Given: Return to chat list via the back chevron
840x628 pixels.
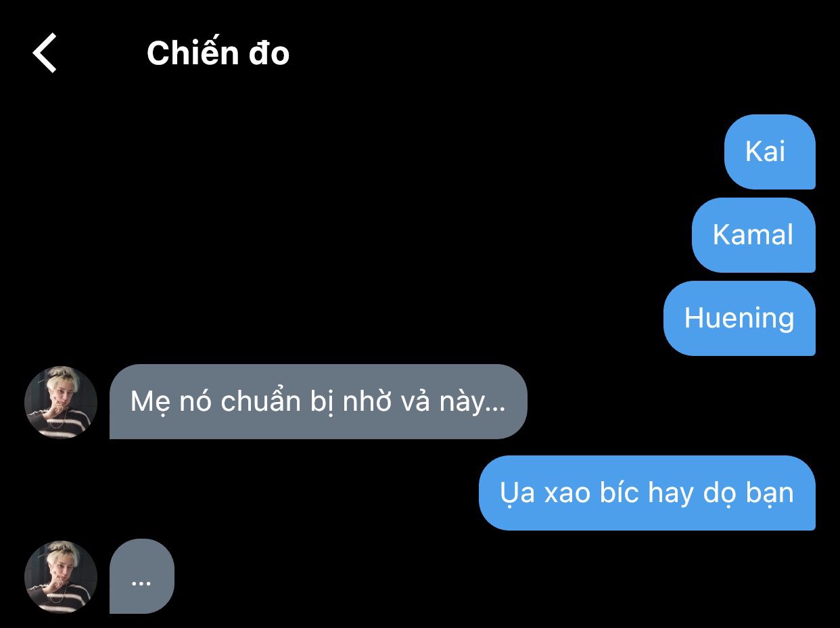Looking at the screenshot, I should (45, 53).
